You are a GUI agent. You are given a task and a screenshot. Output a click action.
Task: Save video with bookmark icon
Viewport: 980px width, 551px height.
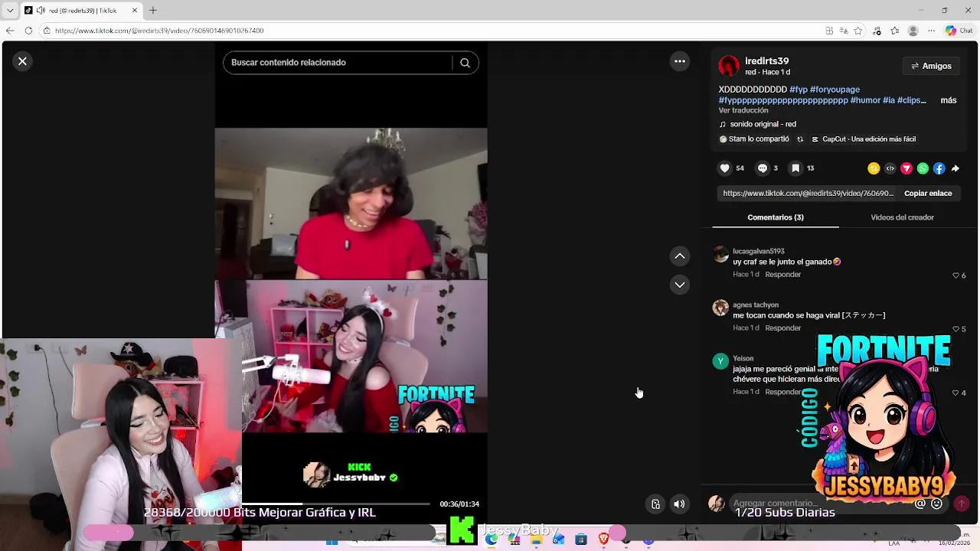point(795,168)
